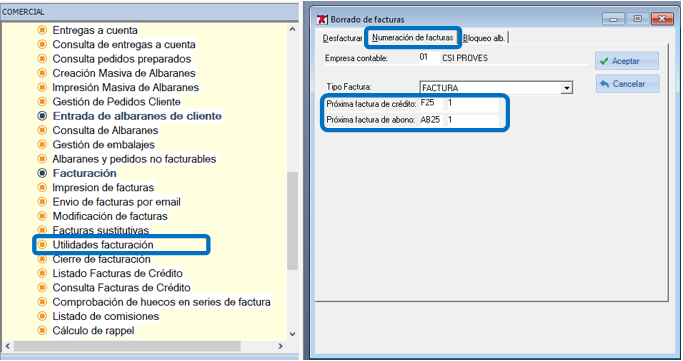Click the dark bullet icon beside Entrada de albaranes
This screenshot has width=683, height=361.
pos(42,116)
